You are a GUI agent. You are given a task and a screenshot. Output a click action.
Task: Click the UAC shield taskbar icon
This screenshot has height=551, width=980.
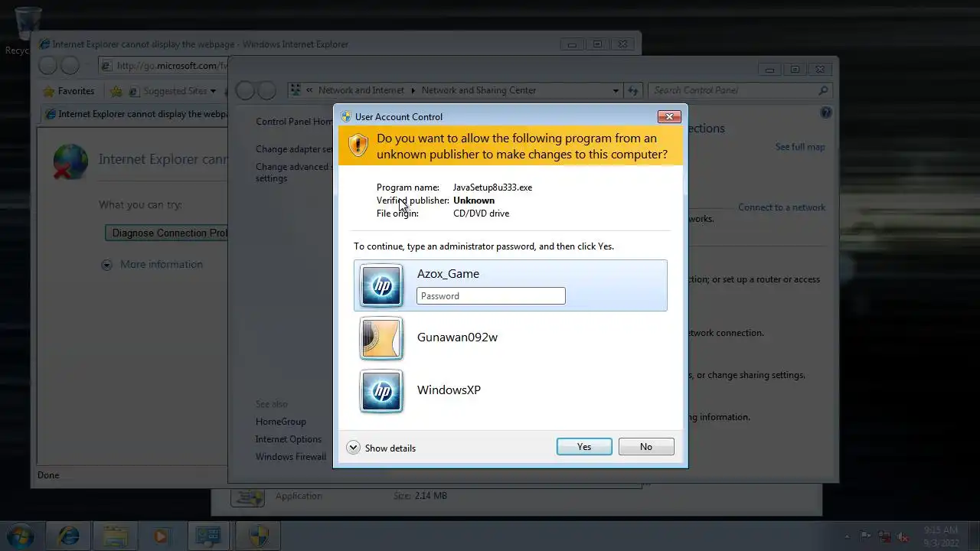click(x=258, y=536)
